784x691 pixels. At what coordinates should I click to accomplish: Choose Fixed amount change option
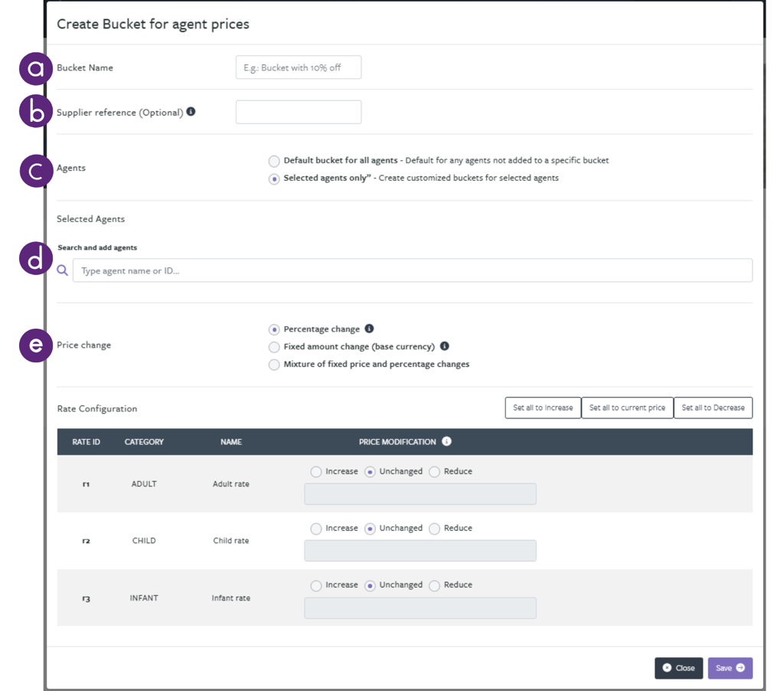pyautogui.click(x=274, y=347)
